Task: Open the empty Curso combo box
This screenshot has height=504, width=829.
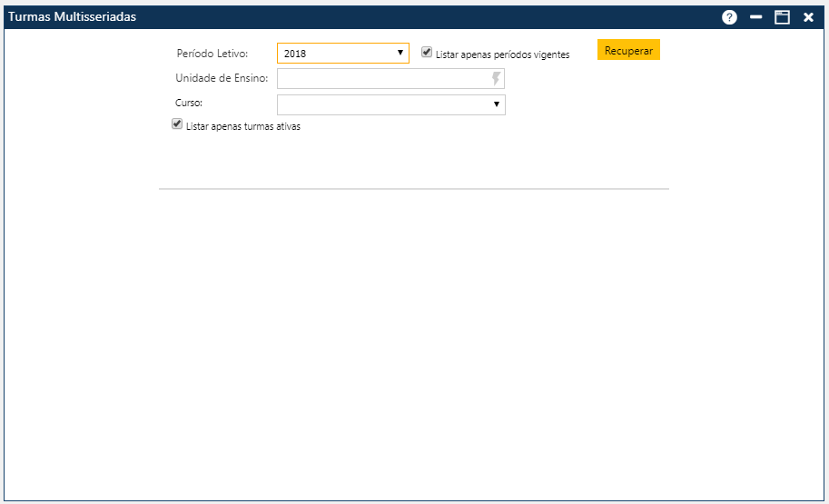Action: (383, 105)
